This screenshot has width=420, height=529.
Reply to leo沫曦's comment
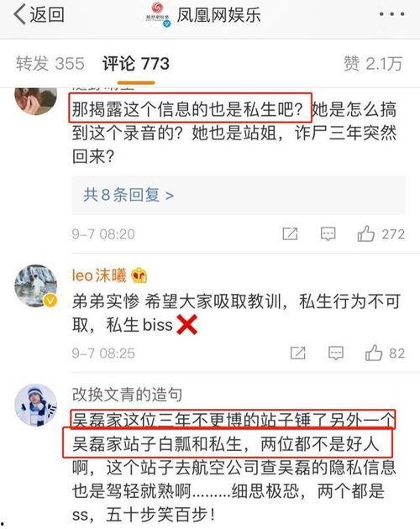[336, 353]
